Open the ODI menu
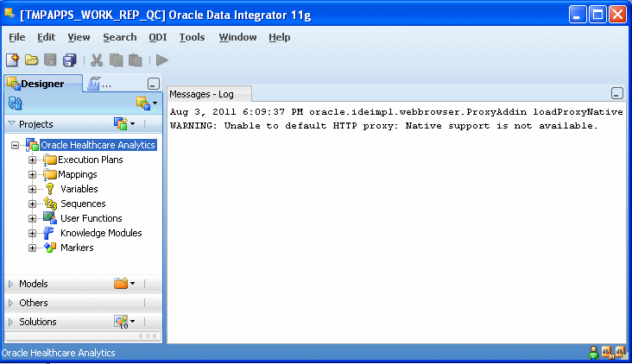The image size is (632, 364). coord(158,37)
